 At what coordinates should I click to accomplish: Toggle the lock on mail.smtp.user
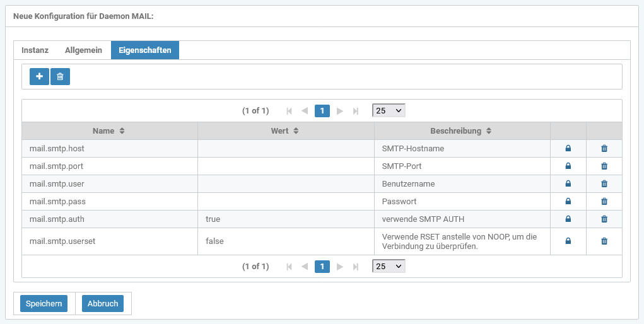[x=568, y=184]
